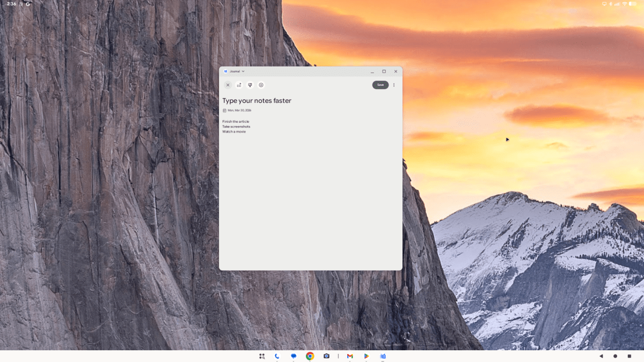644x362 pixels.
Task: Open the text style brush icon
Action: (250, 85)
